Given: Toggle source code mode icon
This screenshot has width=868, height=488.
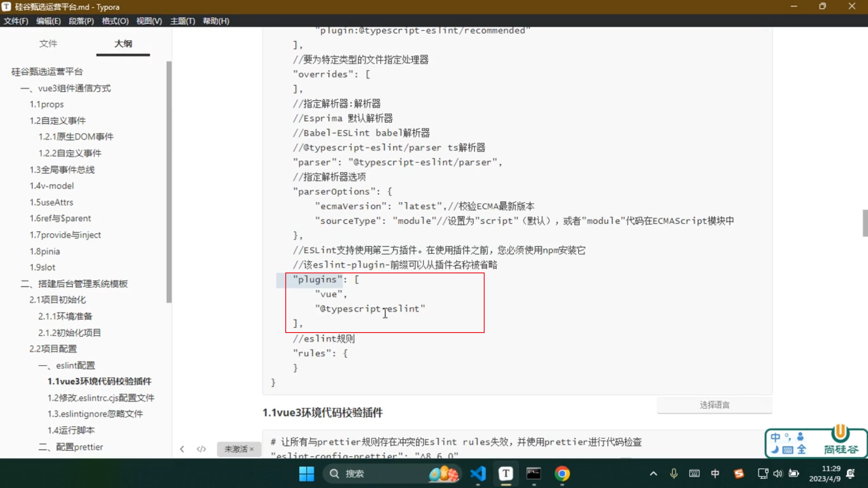Looking at the screenshot, I should click(x=202, y=449).
